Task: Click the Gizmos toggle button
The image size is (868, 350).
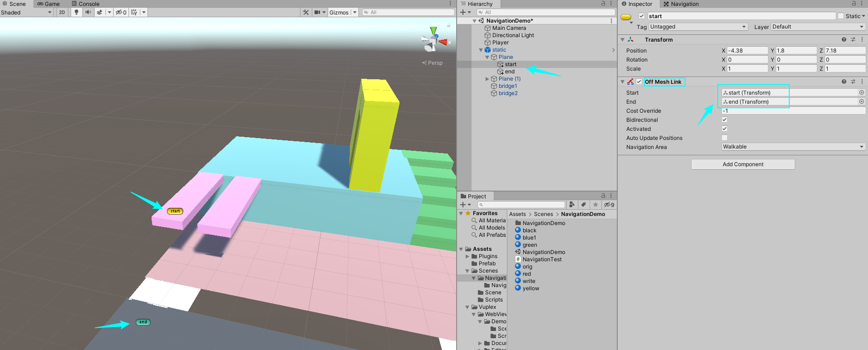Action: pos(339,12)
